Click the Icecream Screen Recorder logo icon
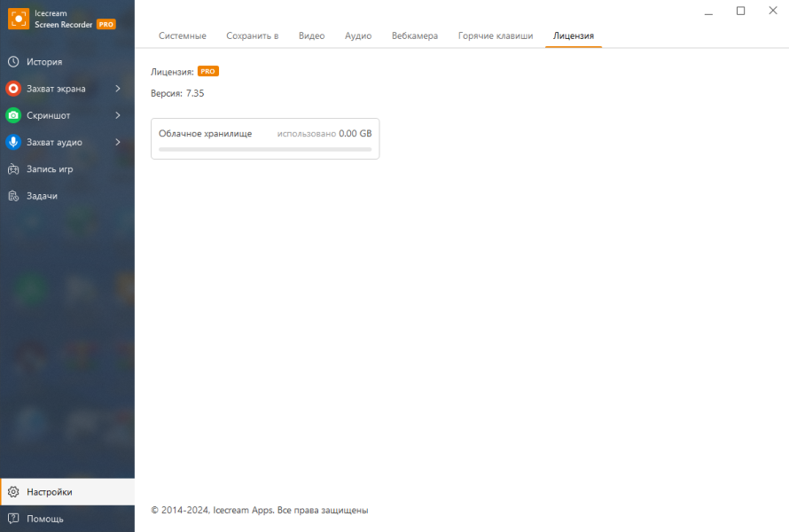Image resolution: width=789 pixels, height=532 pixels. [19, 20]
